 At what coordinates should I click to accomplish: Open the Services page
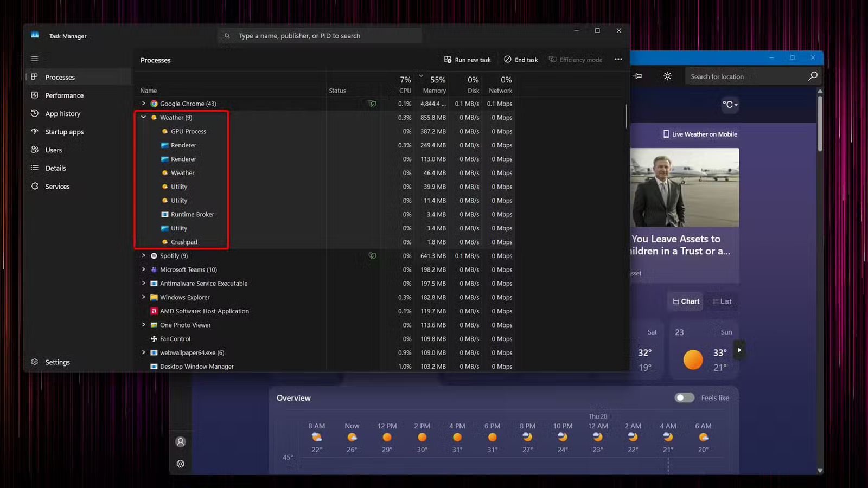pos(79,186)
